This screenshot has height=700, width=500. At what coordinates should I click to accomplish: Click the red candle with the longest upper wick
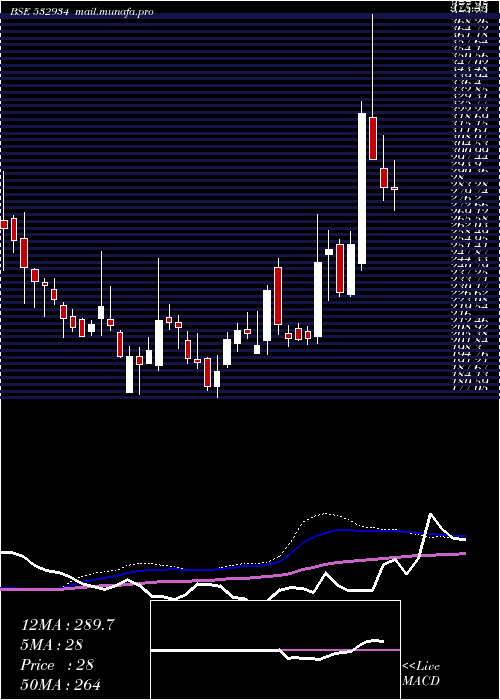tap(373, 138)
